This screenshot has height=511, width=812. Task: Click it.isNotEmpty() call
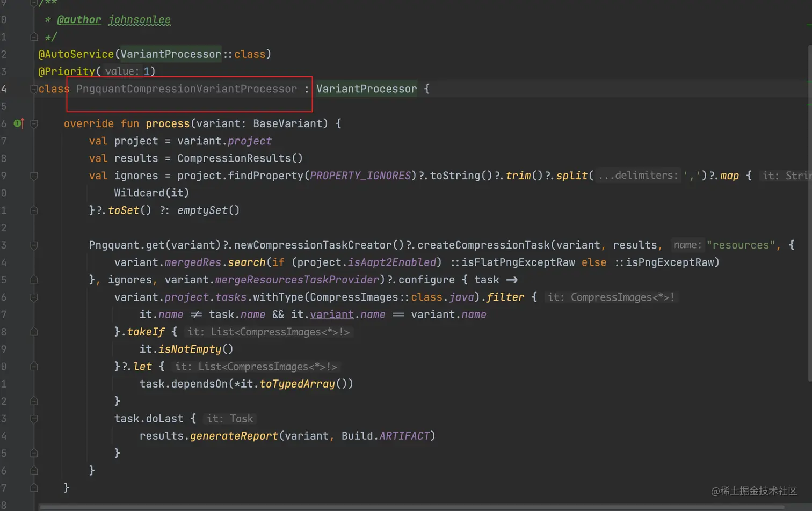pyautogui.click(x=186, y=349)
